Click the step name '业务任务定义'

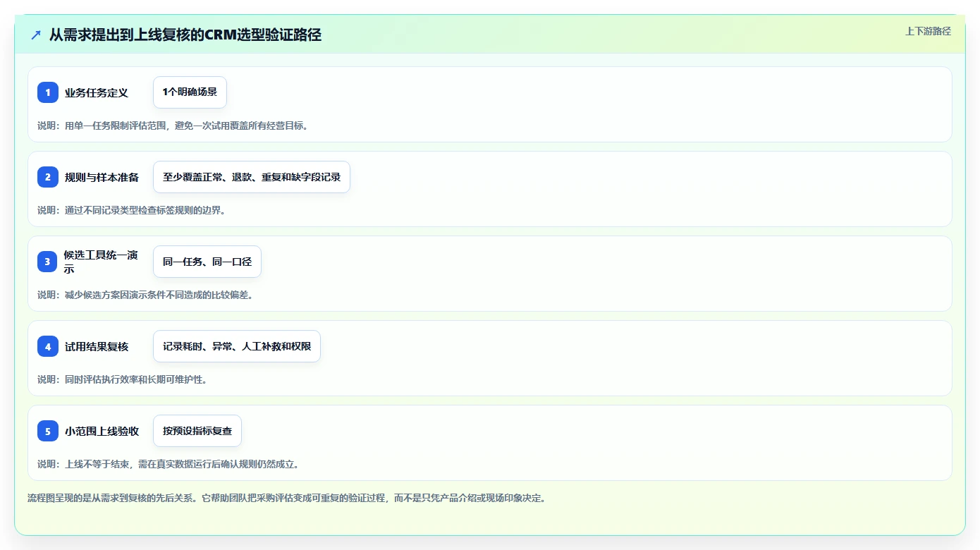(x=97, y=92)
